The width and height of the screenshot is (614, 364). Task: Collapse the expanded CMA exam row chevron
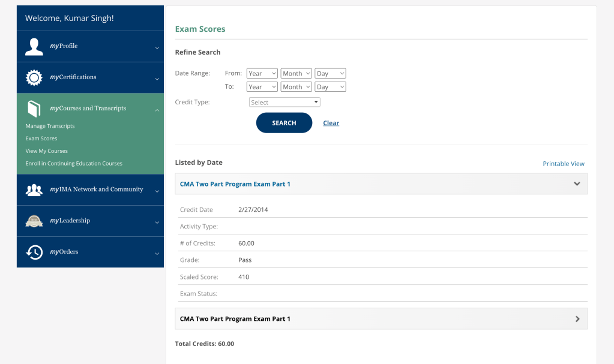[577, 184]
